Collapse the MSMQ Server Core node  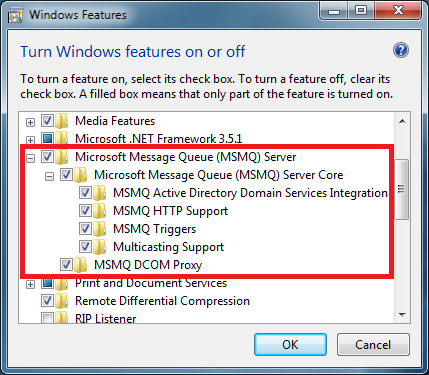click(x=49, y=176)
